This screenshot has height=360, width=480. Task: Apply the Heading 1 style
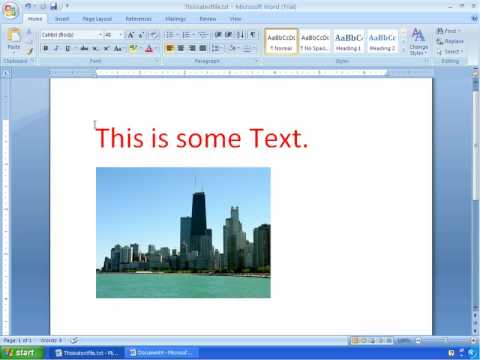(x=348, y=42)
